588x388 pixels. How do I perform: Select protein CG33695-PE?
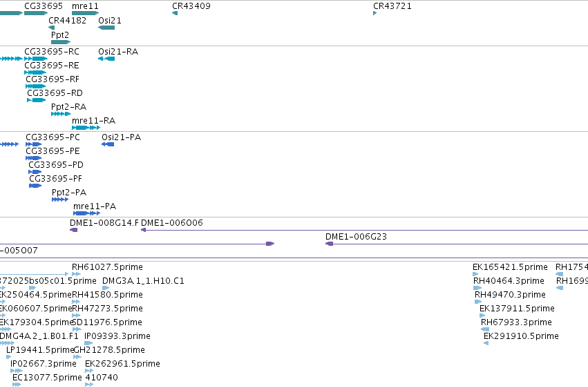[33, 158]
